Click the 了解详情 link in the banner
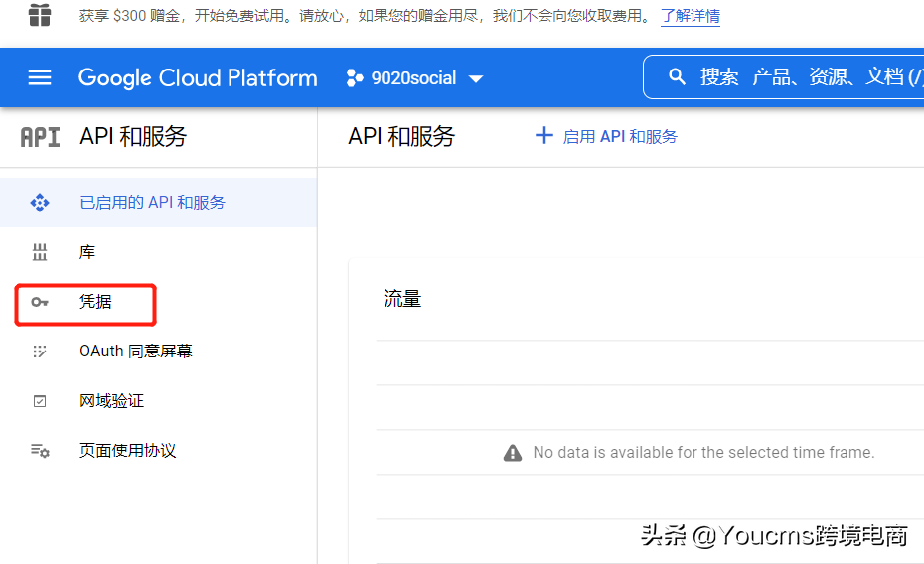The image size is (924, 564). pyautogui.click(x=691, y=16)
